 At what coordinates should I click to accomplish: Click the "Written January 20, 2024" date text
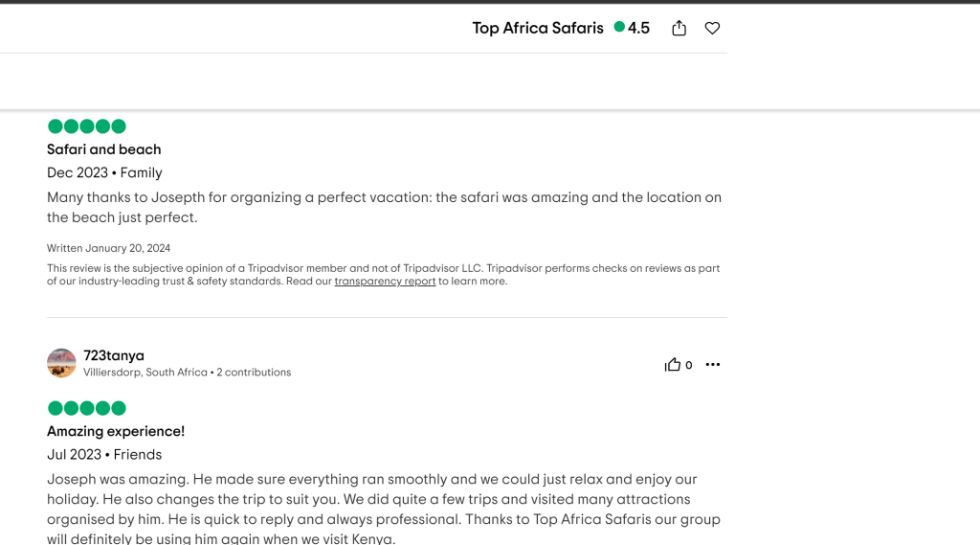108,248
